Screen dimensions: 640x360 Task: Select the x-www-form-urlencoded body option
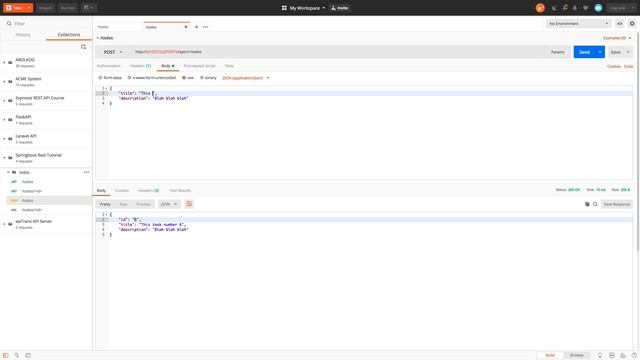click(x=151, y=78)
